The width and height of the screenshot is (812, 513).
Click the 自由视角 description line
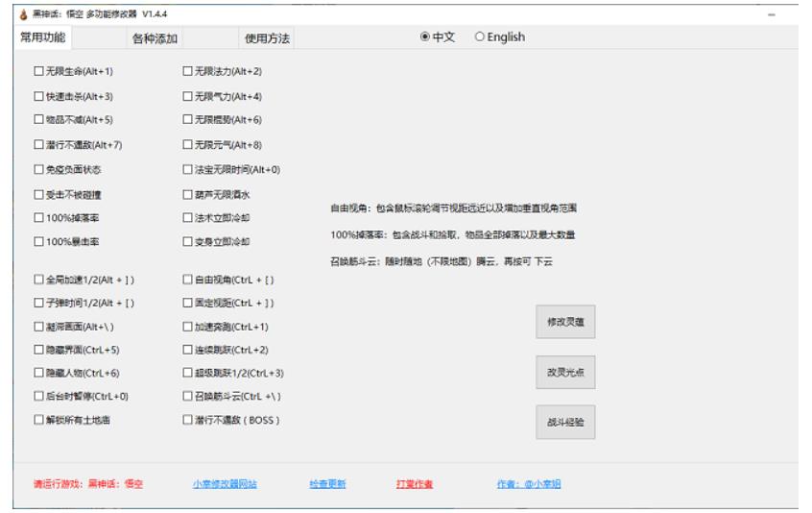pyautogui.click(x=454, y=208)
